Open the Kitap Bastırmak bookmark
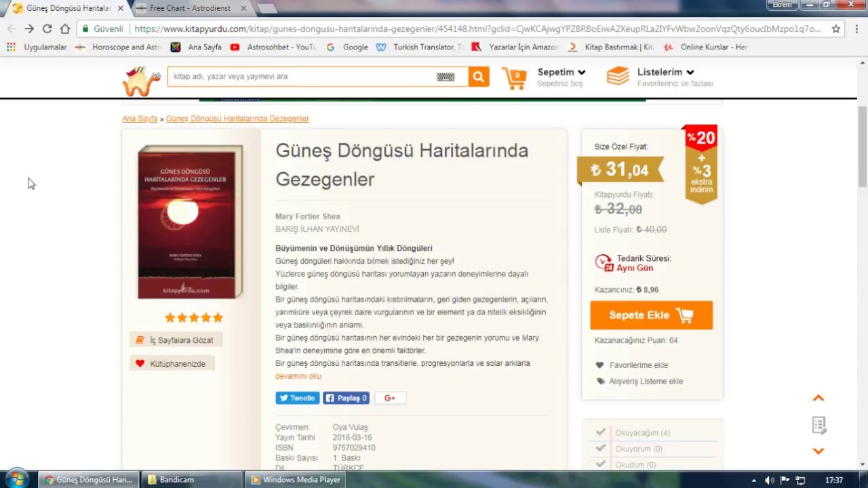Screen dimensions: 868x488 611,47
